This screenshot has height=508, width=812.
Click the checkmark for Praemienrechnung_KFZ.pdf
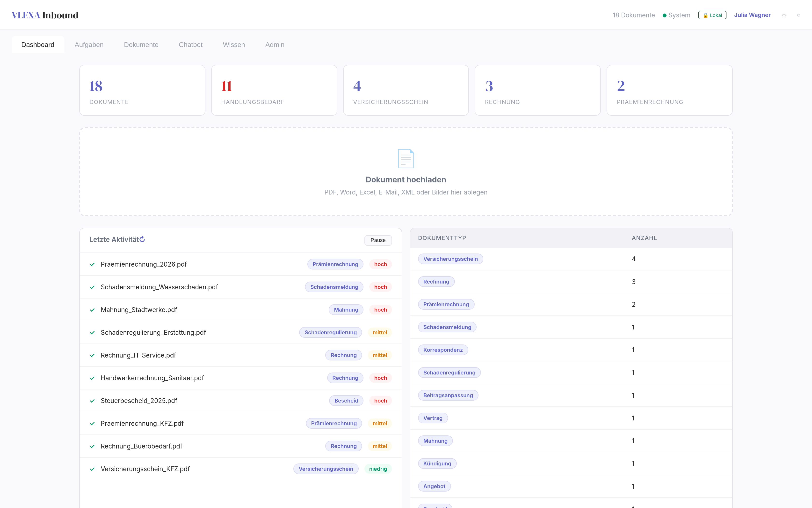(x=92, y=424)
